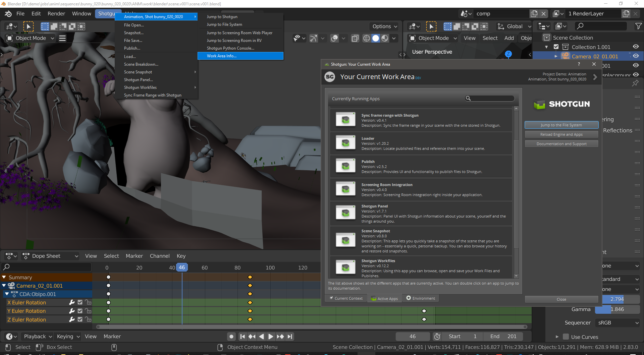Enable the Use Curves checkbox

click(x=566, y=337)
